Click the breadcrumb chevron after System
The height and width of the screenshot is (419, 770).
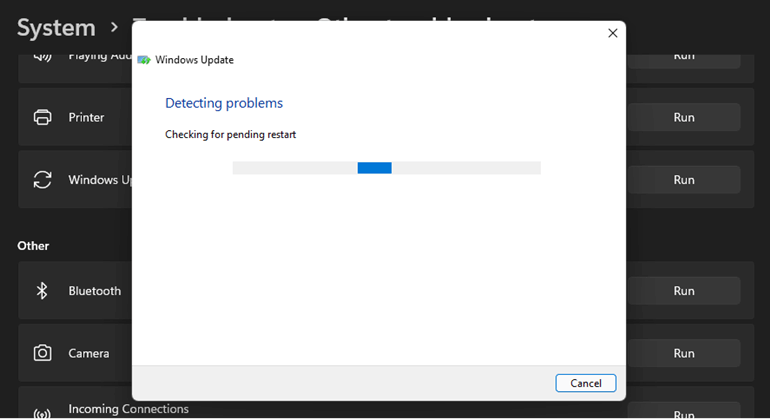114,28
